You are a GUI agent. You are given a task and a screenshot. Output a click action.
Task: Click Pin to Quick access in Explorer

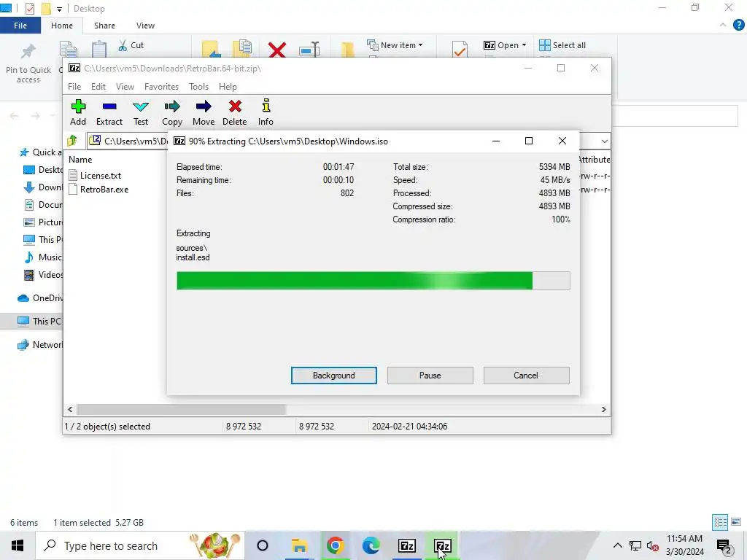[28, 63]
